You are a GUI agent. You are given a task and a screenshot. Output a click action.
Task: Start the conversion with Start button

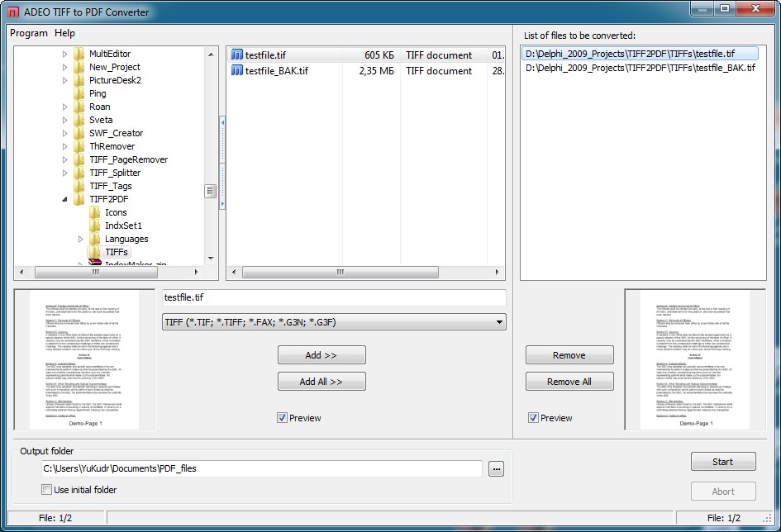pyautogui.click(x=723, y=462)
